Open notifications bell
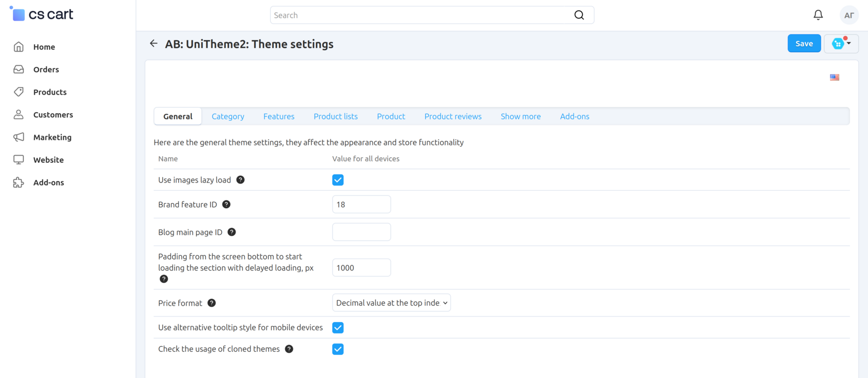The image size is (868, 378). [818, 15]
